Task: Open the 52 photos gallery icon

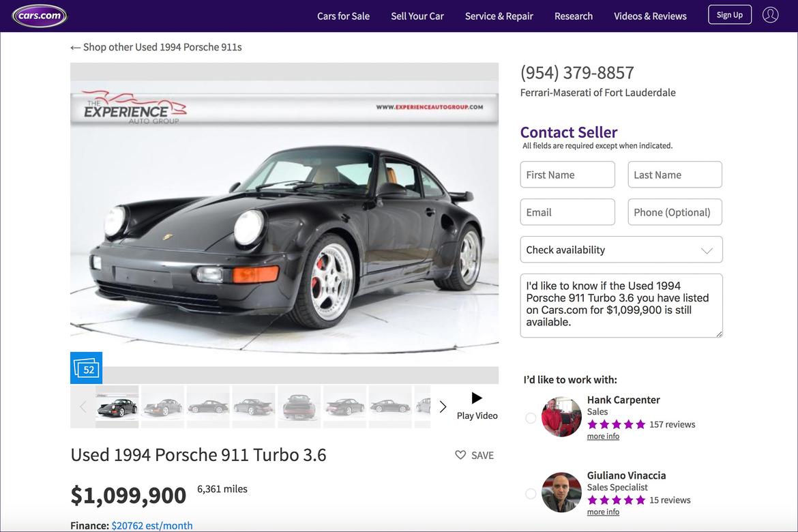Action: pos(86,368)
